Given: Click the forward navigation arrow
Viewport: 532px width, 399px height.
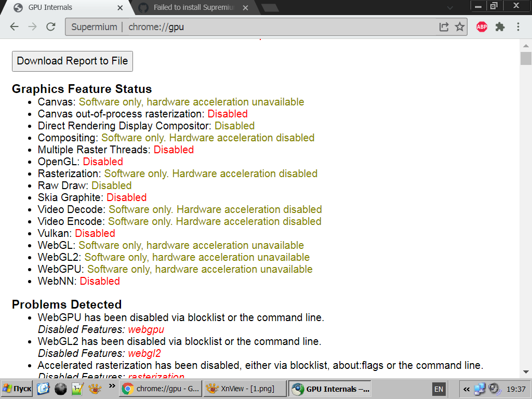Looking at the screenshot, I should 33,27.
